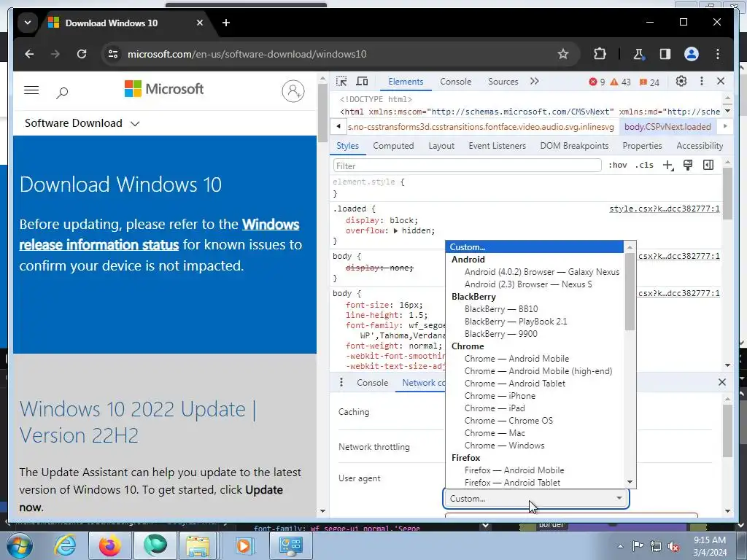Switch to the top Console tab
The image size is (747, 560).
tap(455, 82)
